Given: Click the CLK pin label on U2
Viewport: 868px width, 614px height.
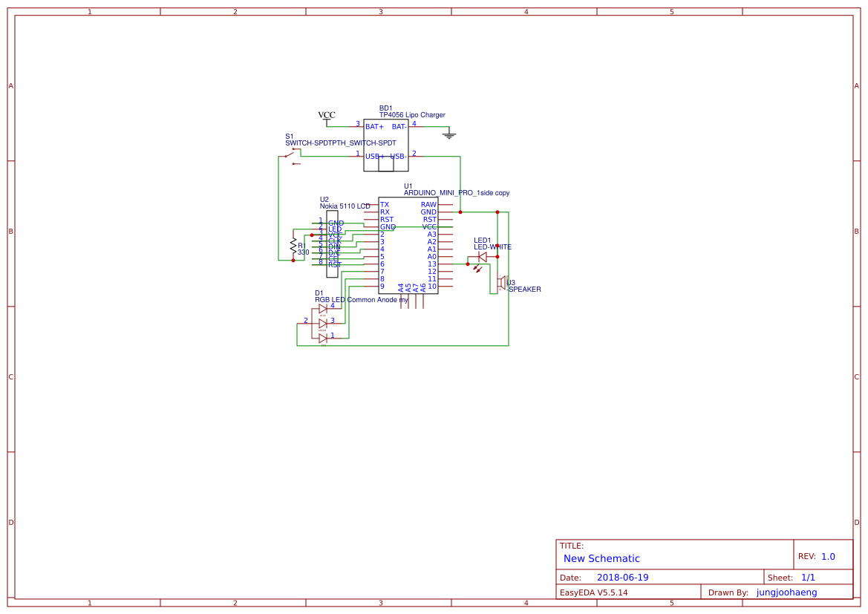Looking at the screenshot, I should [x=333, y=242].
